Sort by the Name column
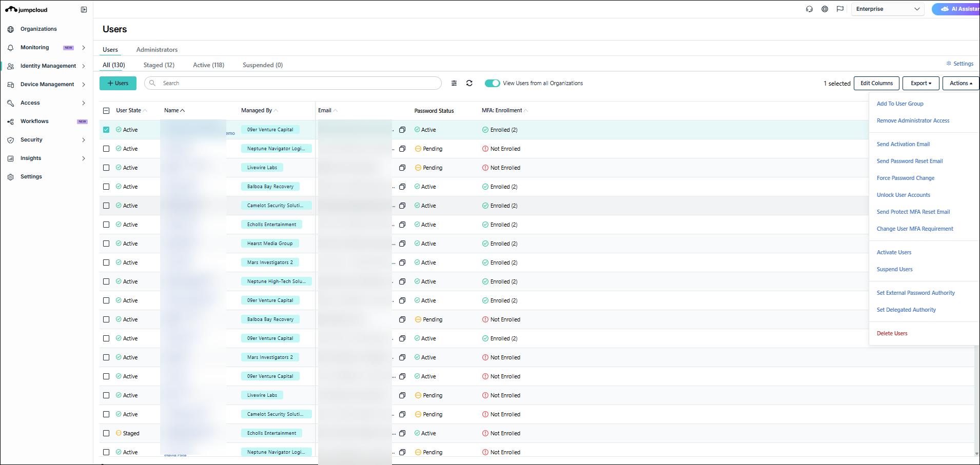 [x=174, y=111]
